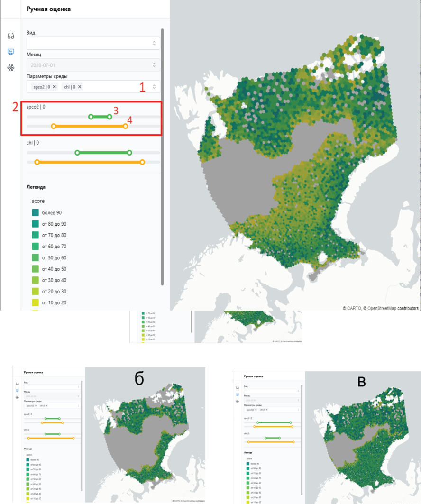Viewport: 421px width, 504px height.
Task: Open the Вид dropdown in panel б
Action: [53, 387]
